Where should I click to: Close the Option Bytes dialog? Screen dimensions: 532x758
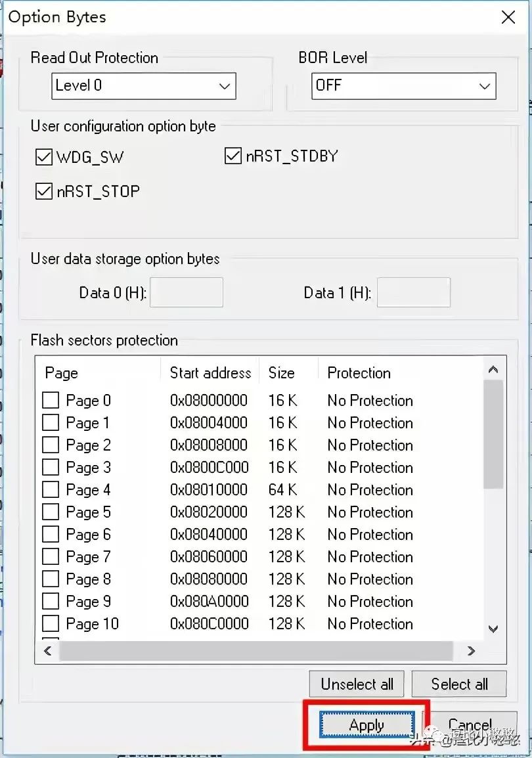point(508,18)
